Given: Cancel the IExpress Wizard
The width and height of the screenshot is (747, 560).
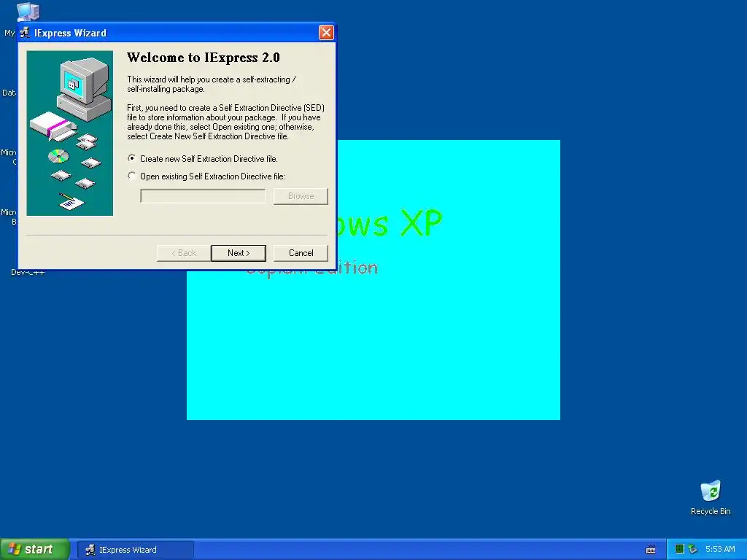Looking at the screenshot, I should click(x=301, y=253).
